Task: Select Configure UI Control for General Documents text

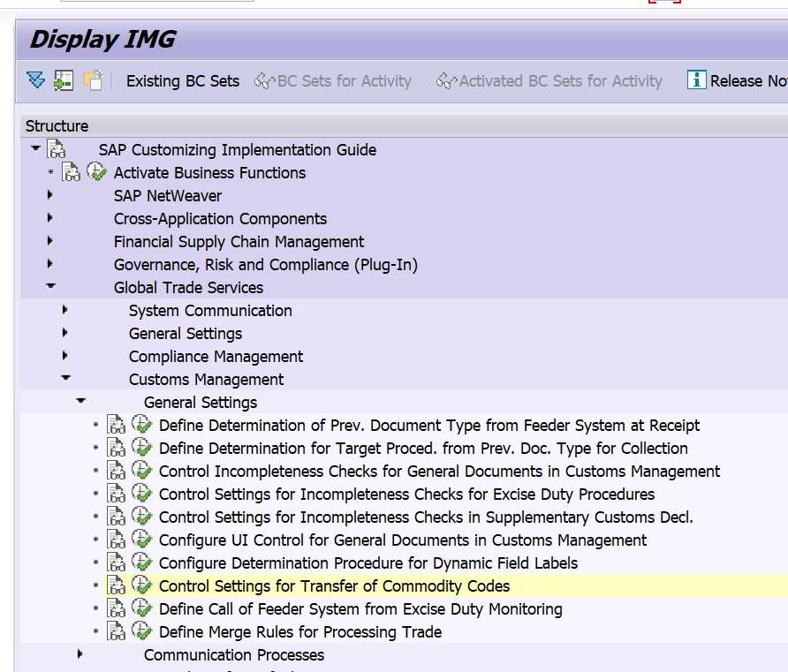Action: pos(403,540)
